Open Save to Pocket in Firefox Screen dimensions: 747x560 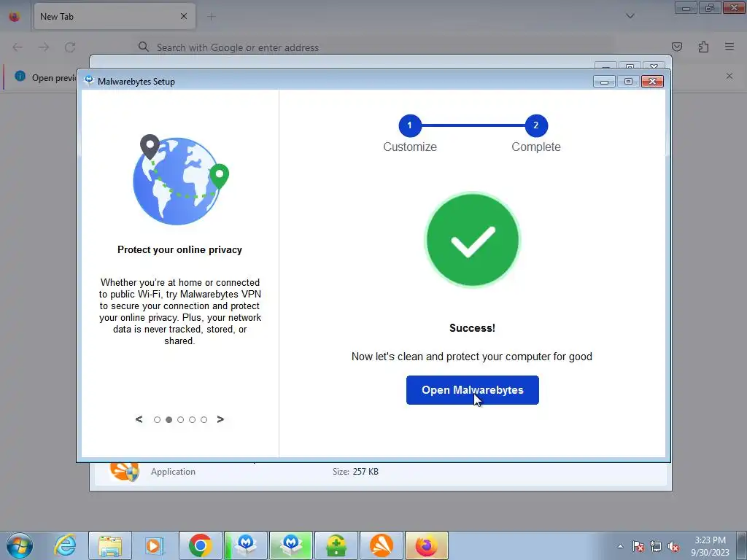[677, 47]
